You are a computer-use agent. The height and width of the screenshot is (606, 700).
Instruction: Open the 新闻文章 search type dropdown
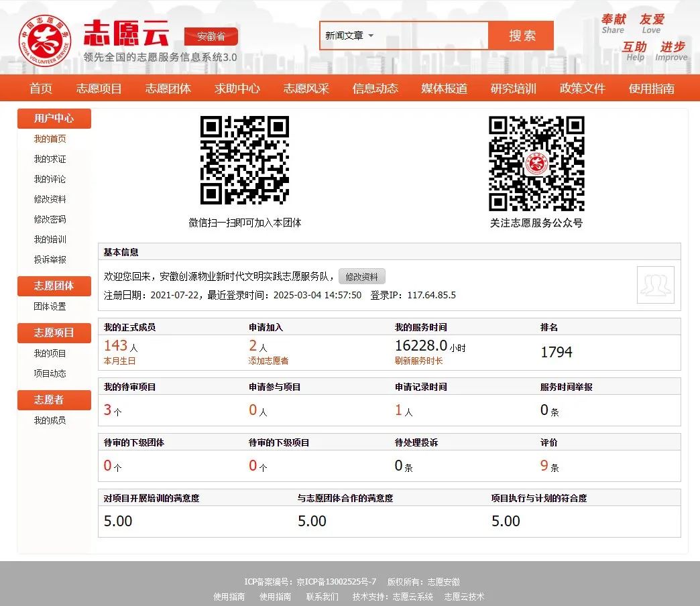tap(349, 36)
